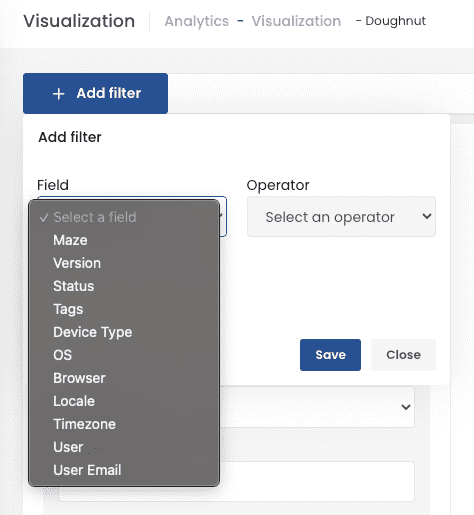Go to the Visualization breadcrumb link

[296, 21]
